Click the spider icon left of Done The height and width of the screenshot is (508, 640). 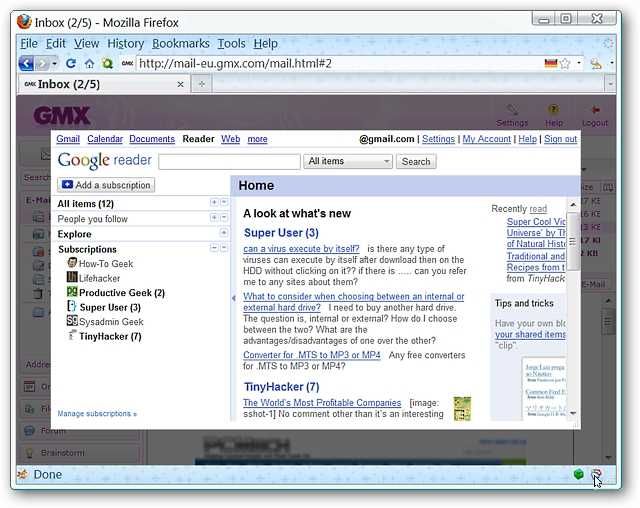(22, 475)
